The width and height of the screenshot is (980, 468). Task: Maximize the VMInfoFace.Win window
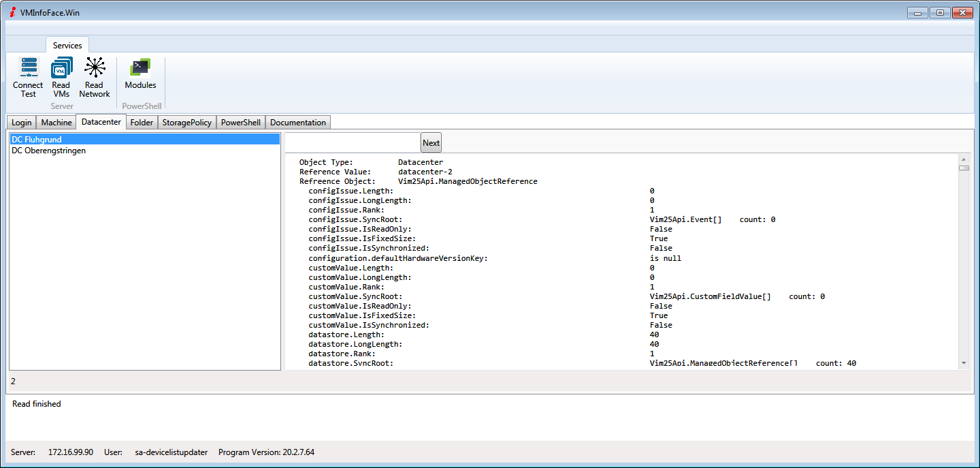point(940,12)
